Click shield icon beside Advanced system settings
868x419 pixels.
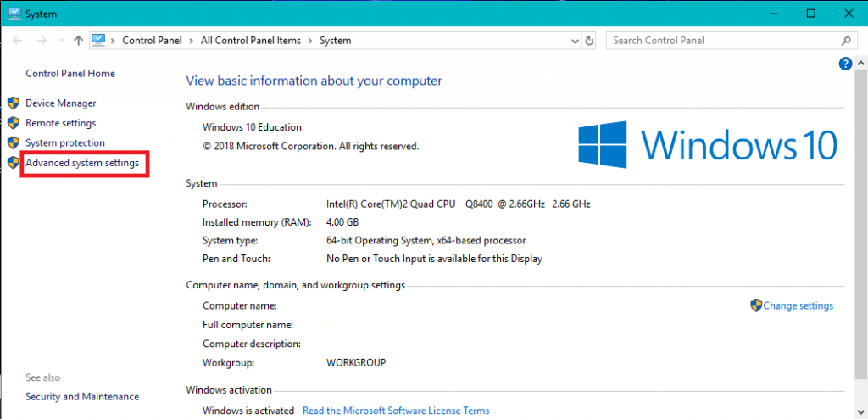point(14,162)
